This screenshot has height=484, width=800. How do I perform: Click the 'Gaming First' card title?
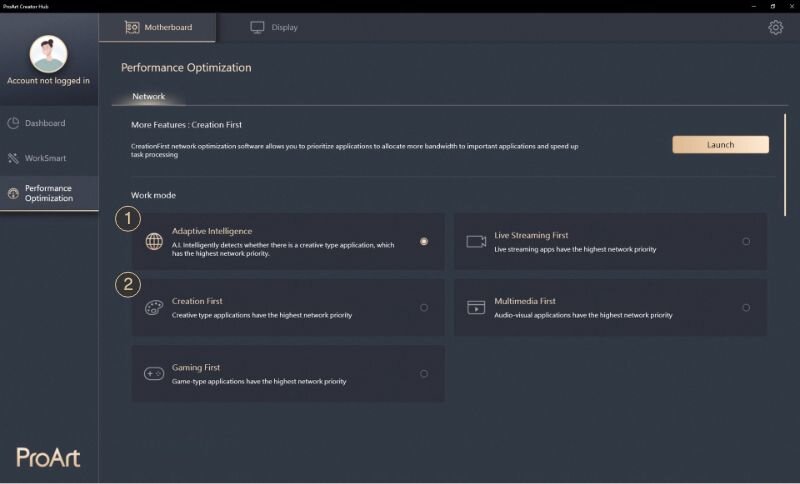196,367
